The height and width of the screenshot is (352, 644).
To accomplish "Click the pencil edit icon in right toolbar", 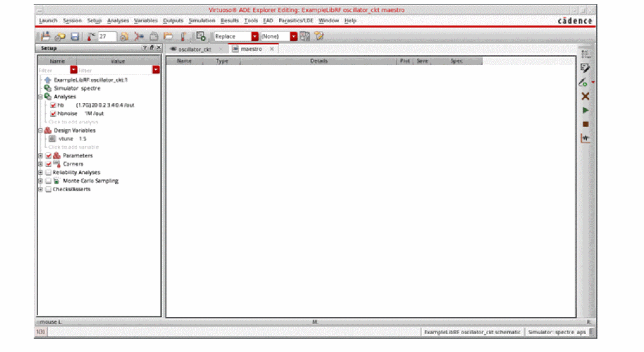I will click(586, 68).
